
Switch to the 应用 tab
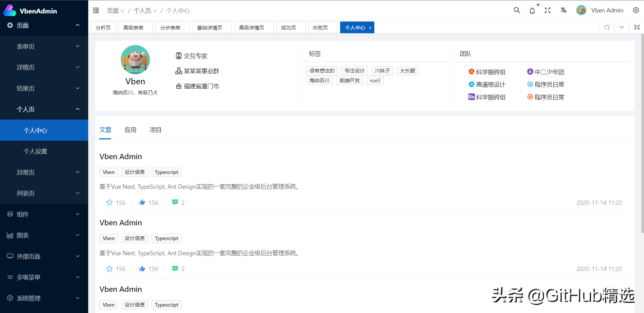(130, 130)
